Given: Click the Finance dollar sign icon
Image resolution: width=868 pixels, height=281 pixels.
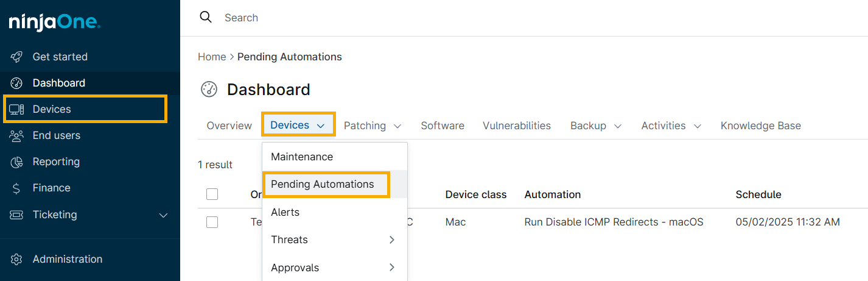Looking at the screenshot, I should [x=17, y=188].
